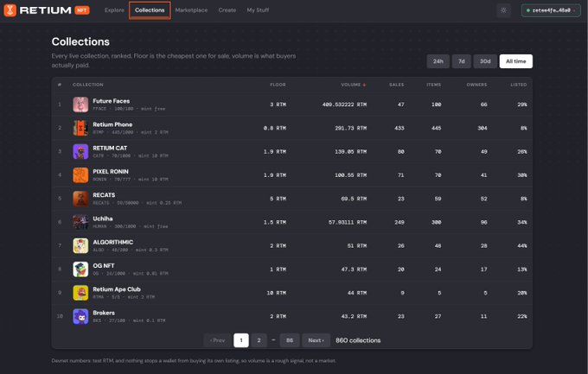
Task: Click the Collections page heading
Action: tap(80, 41)
